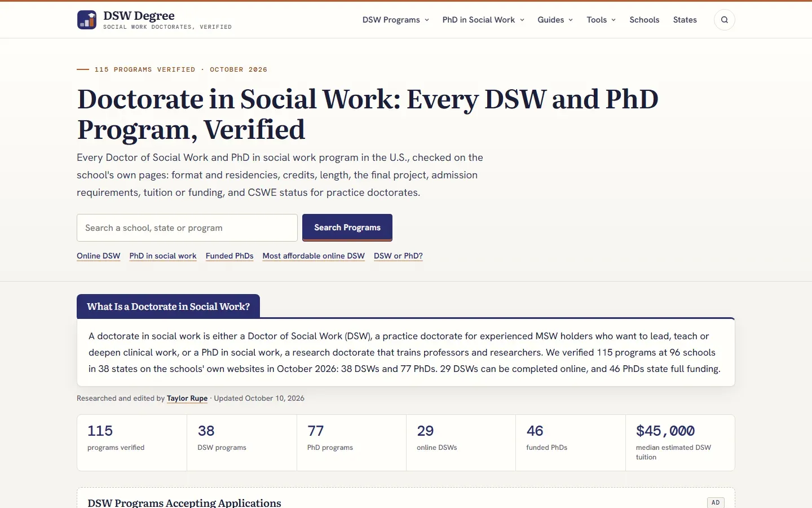Click the 46 funded PhDs stat

(571, 443)
